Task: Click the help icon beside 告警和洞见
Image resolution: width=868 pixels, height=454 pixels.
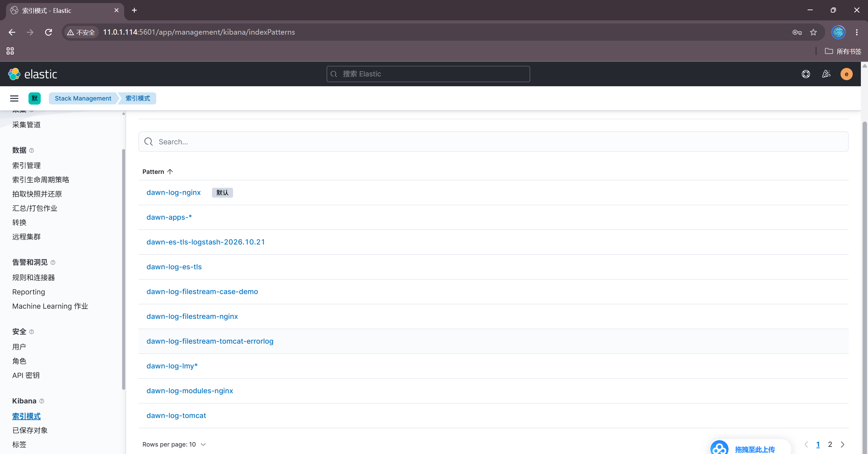Action: click(53, 262)
